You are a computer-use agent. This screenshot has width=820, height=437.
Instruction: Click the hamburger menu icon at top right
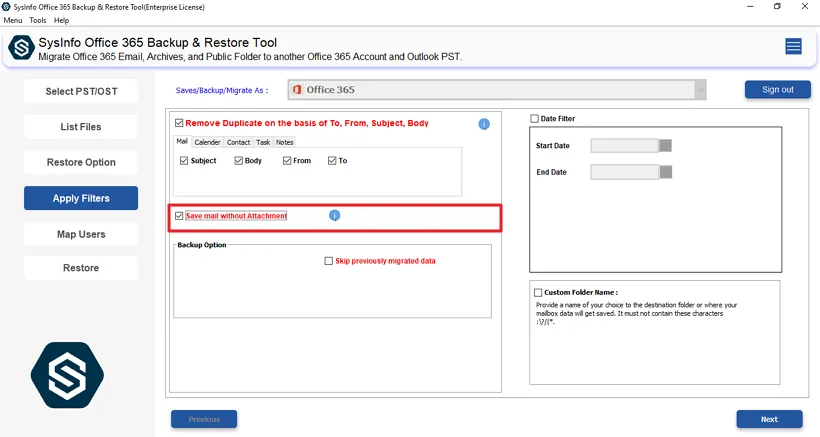point(793,47)
